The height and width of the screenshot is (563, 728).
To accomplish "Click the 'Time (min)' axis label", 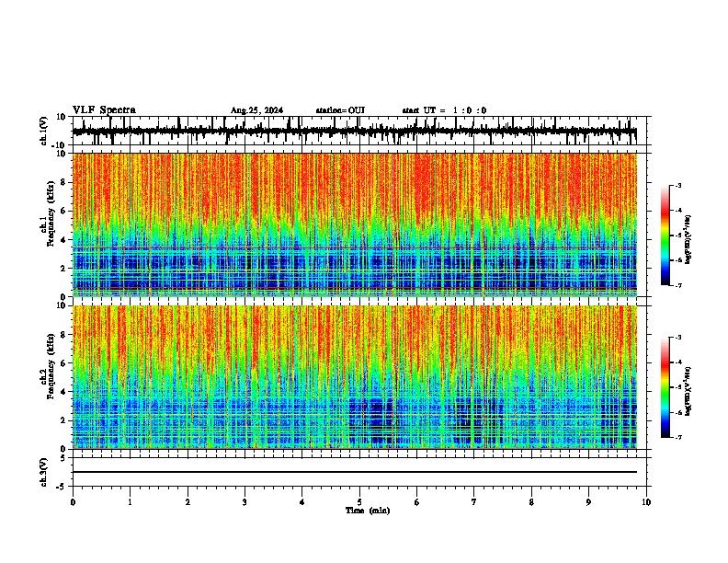I will click(368, 511).
